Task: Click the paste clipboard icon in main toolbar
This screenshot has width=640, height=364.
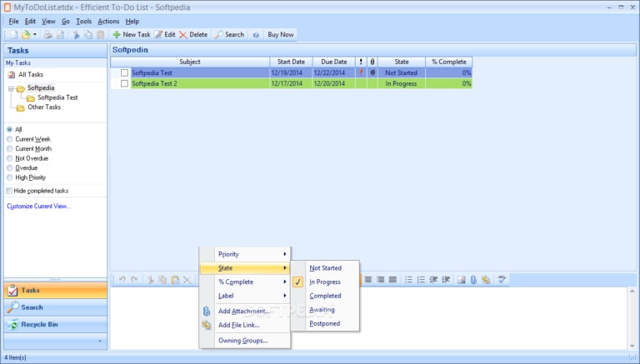Action: click(x=100, y=35)
